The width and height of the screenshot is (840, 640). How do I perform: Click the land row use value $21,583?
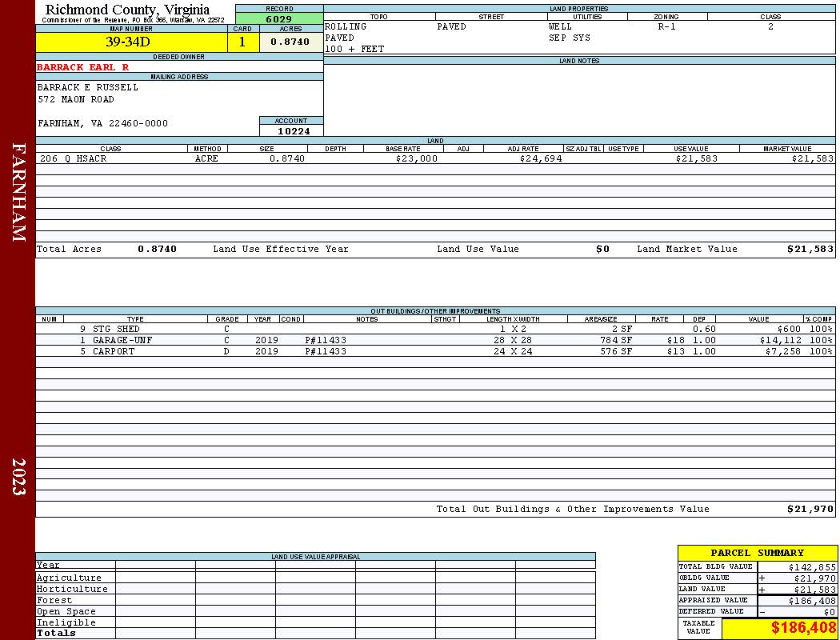click(696, 159)
